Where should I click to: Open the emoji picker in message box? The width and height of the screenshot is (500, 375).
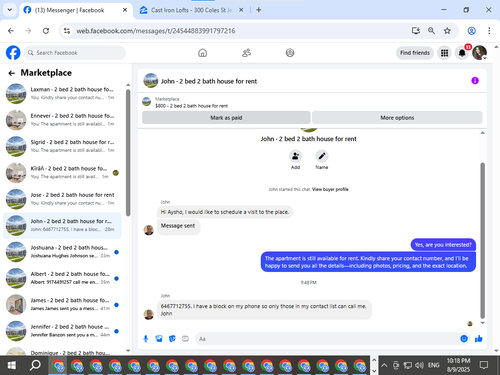464,339
